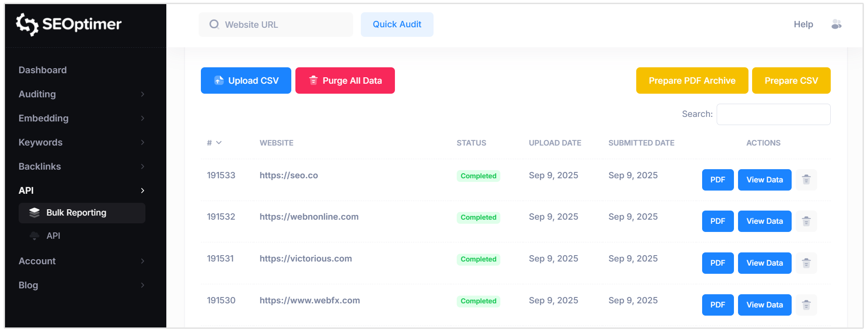868x332 pixels.
Task: Open the user account icon
Action: (x=836, y=25)
